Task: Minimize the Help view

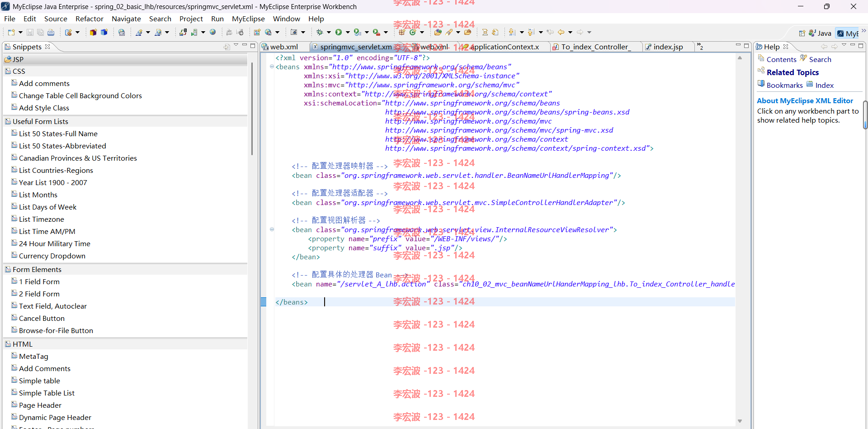Action: click(x=853, y=45)
